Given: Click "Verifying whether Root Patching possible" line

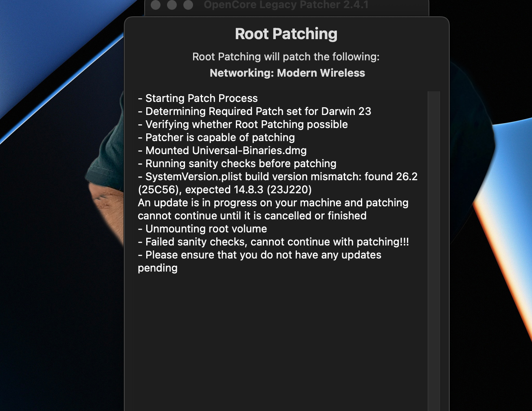Looking at the screenshot, I should (243, 124).
